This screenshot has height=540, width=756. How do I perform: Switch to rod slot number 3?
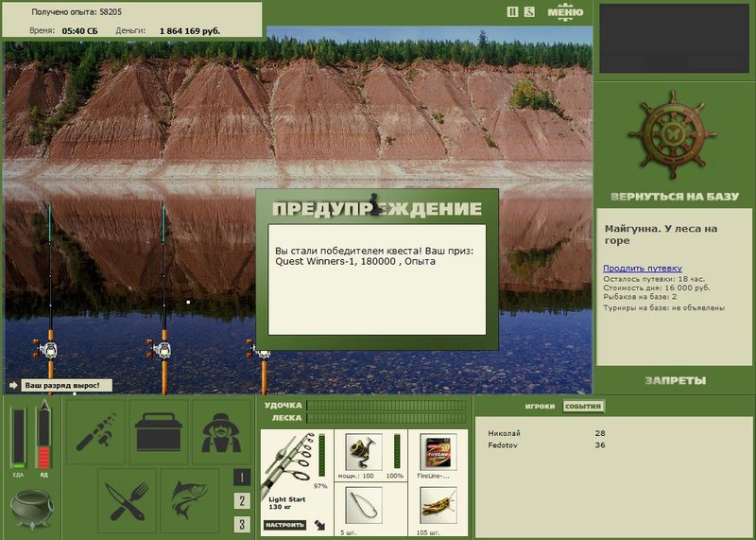tap(242, 524)
